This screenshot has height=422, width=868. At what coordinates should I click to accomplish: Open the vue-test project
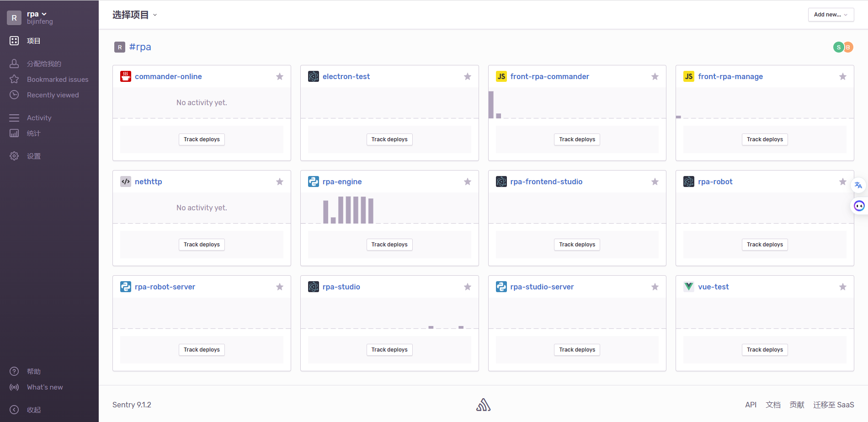tap(714, 287)
